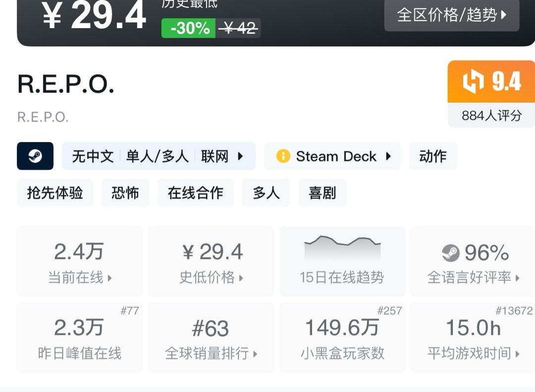The width and height of the screenshot is (535, 392).
Task: Click the Steam platform icon badge
Action: pos(35,156)
